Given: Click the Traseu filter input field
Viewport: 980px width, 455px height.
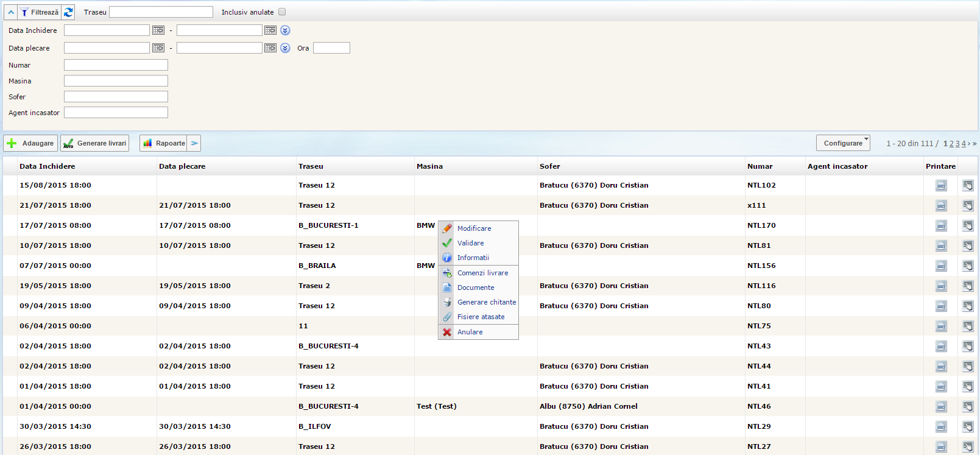Looking at the screenshot, I should pos(161,12).
